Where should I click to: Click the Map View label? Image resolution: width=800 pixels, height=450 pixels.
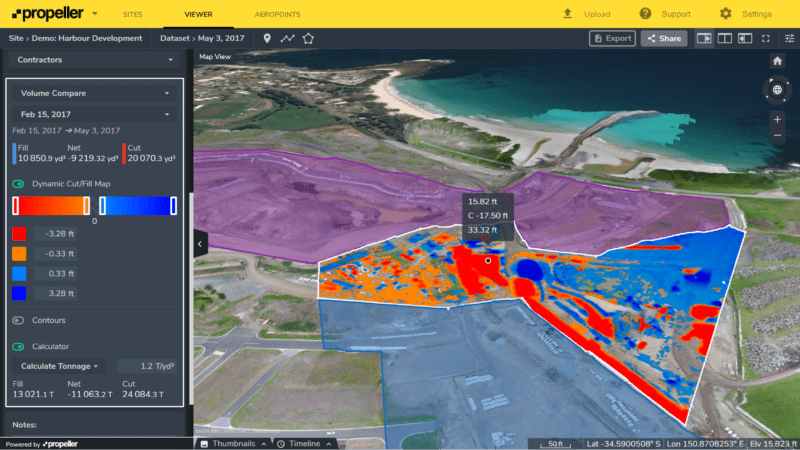(x=215, y=57)
